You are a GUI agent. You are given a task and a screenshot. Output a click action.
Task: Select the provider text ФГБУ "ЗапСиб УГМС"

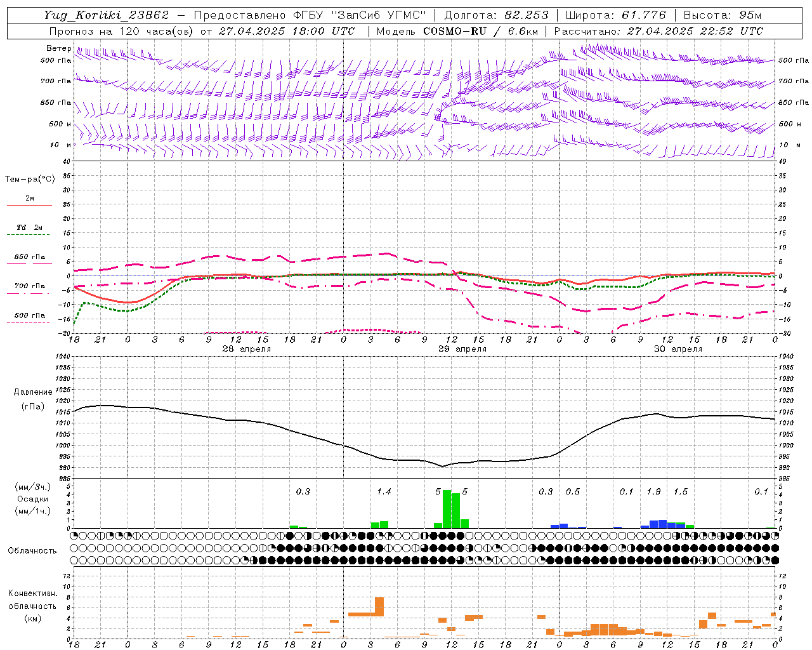(x=360, y=15)
